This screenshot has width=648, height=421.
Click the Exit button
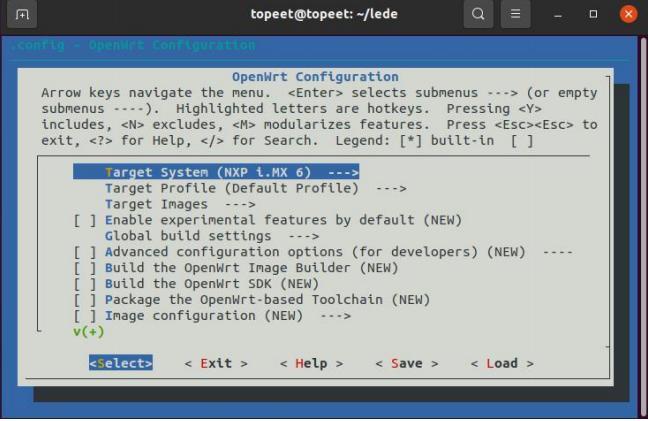(x=216, y=363)
